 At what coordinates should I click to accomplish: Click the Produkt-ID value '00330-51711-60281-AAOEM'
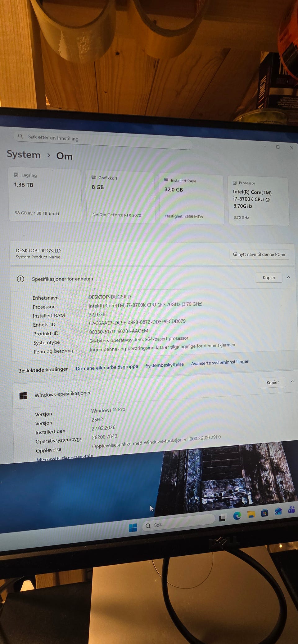coord(119,331)
